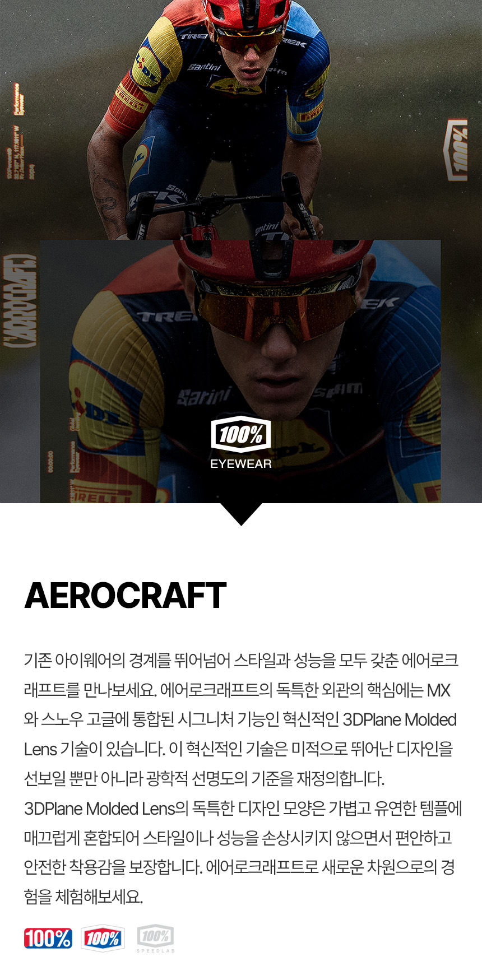The height and width of the screenshot is (980, 482).
Task: Select the vertical outlined AEROCRAFT text on left
Action: pyautogui.click(x=21, y=300)
